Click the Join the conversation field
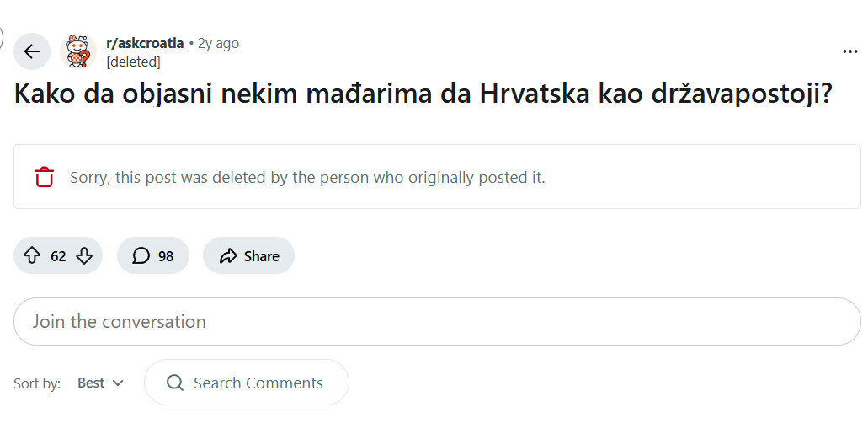This screenshot has height=434, width=868. 436,322
